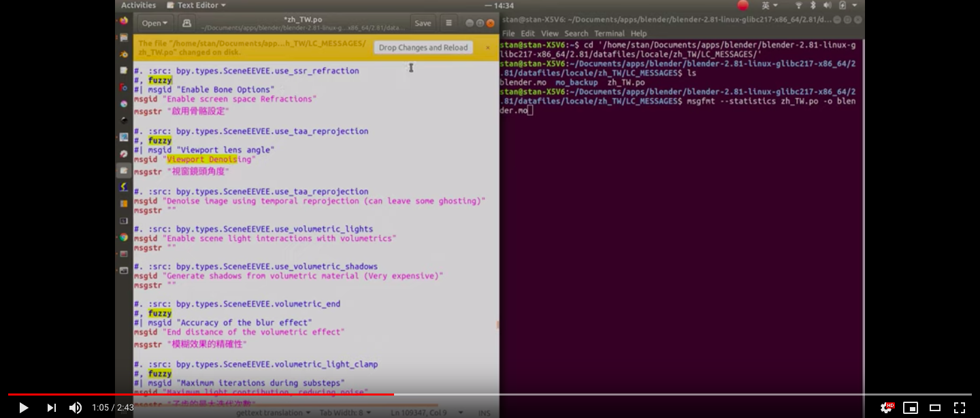This screenshot has width=980, height=418.
Task: Click the line use_ssr_refraction
Action: point(246,71)
